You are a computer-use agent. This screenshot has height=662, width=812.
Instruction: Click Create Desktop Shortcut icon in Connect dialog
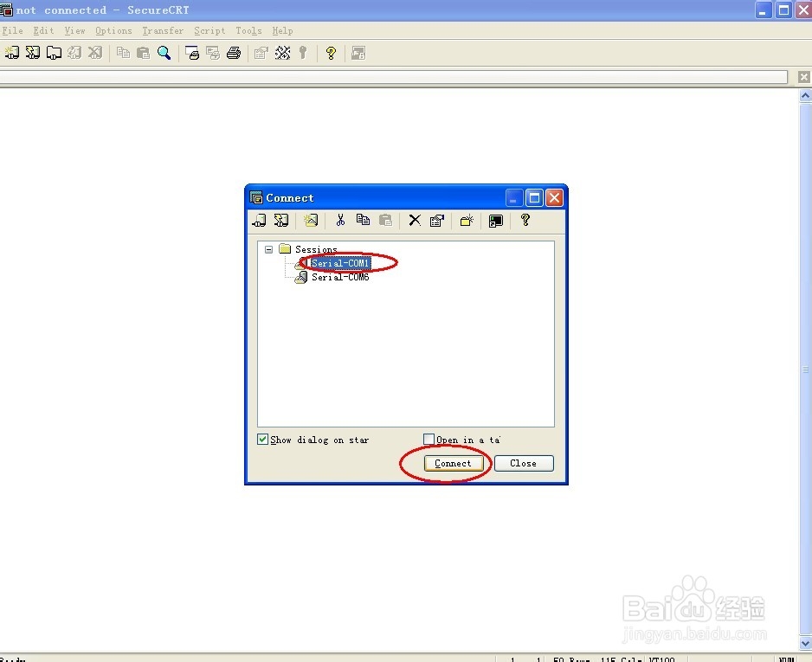coord(495,221)
